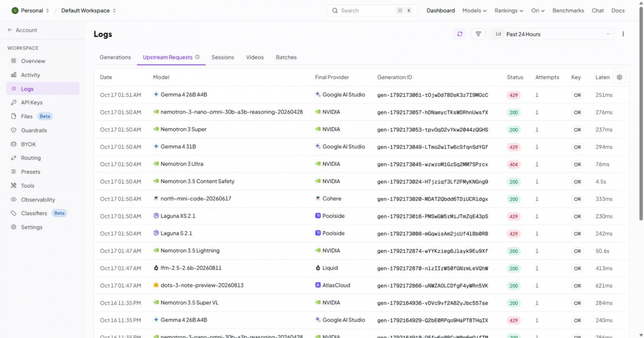Image resolution: width=644 pixels, height=338 pixels.
Task: Refresh the logs with the reload icon
Action: (459, 34)
